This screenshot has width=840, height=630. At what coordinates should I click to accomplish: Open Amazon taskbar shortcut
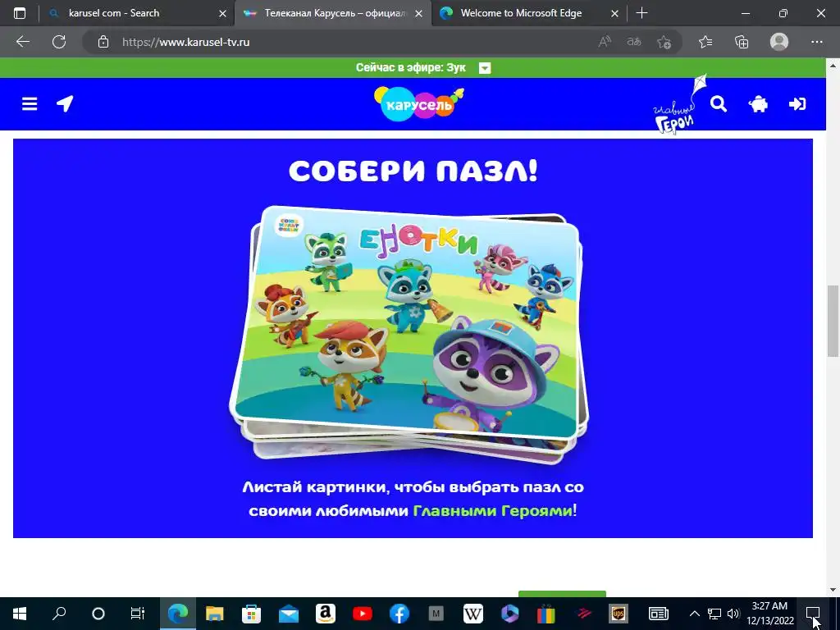tap(325, 614)
